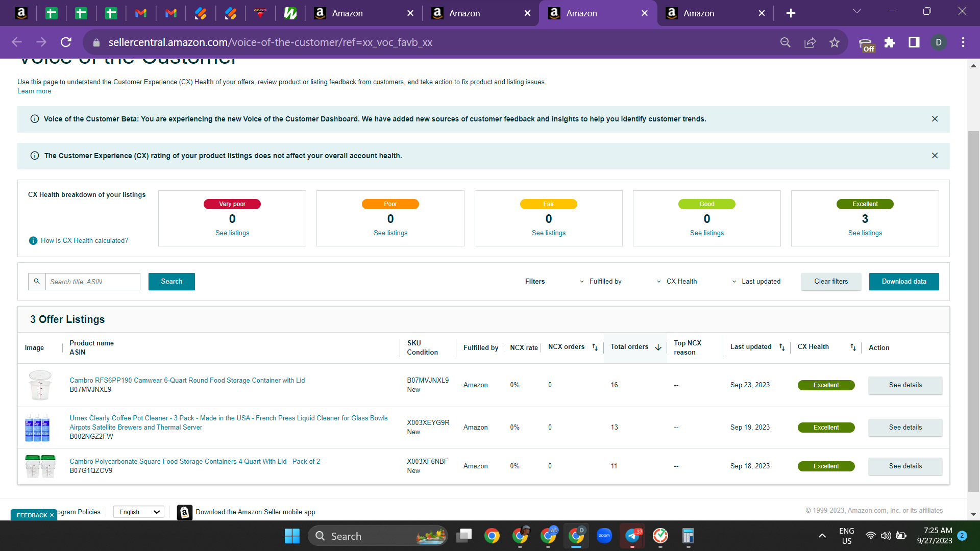Screen dimensions: 980x551
Task: Click the info icon beside How is CX Health calculated
Action: 33,241
